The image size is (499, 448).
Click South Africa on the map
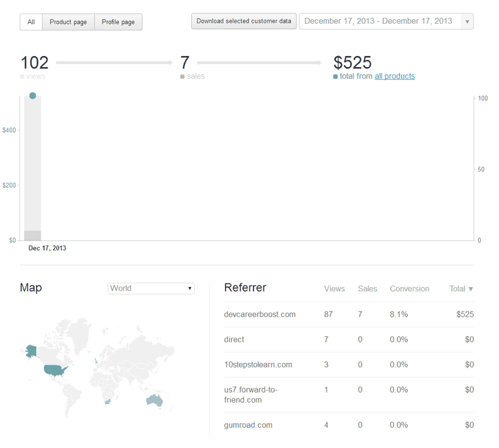coord(108,401)
